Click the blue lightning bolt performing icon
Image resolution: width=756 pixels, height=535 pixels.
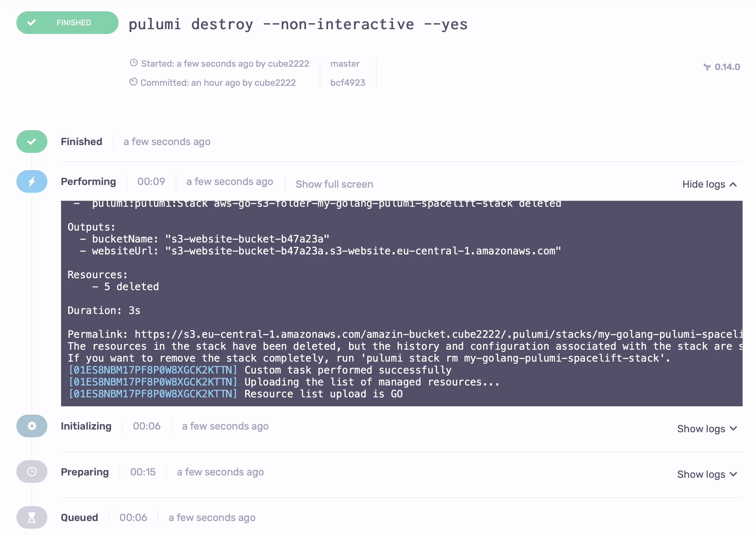[31, 181]
